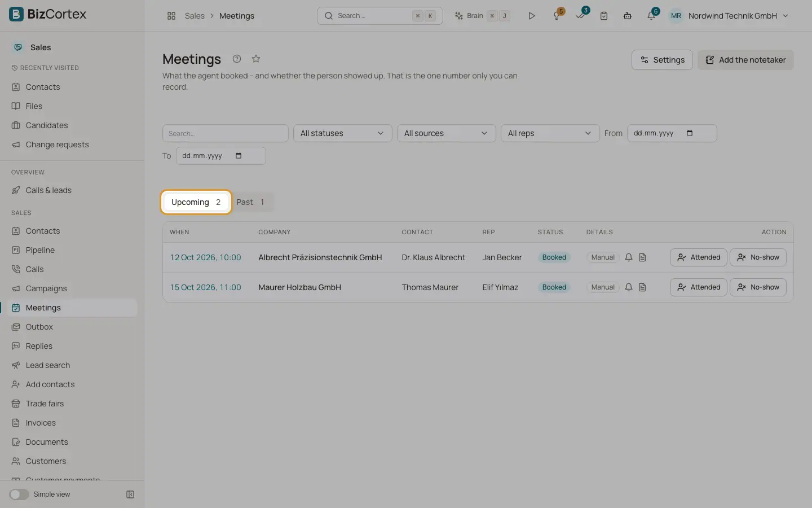The image size is (812, 508).
Task: Open the apps grid icon beside Sales
Action: [171, 16]
